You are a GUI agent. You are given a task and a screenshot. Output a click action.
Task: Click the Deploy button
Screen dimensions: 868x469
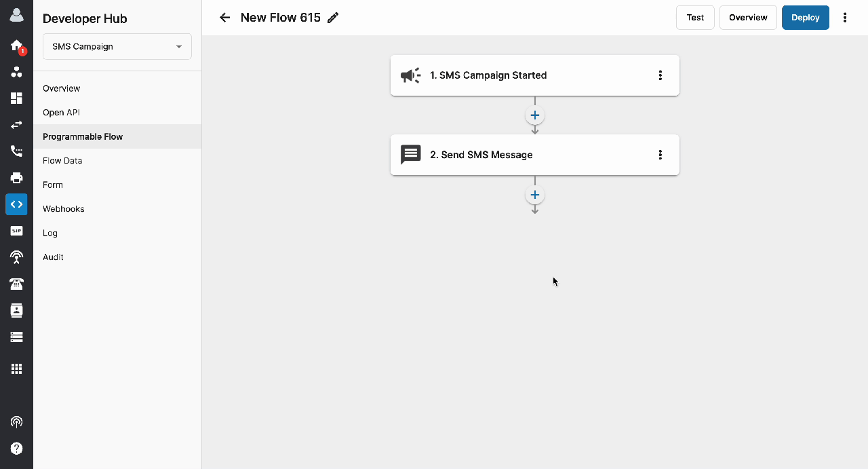(x=806, y=18)
